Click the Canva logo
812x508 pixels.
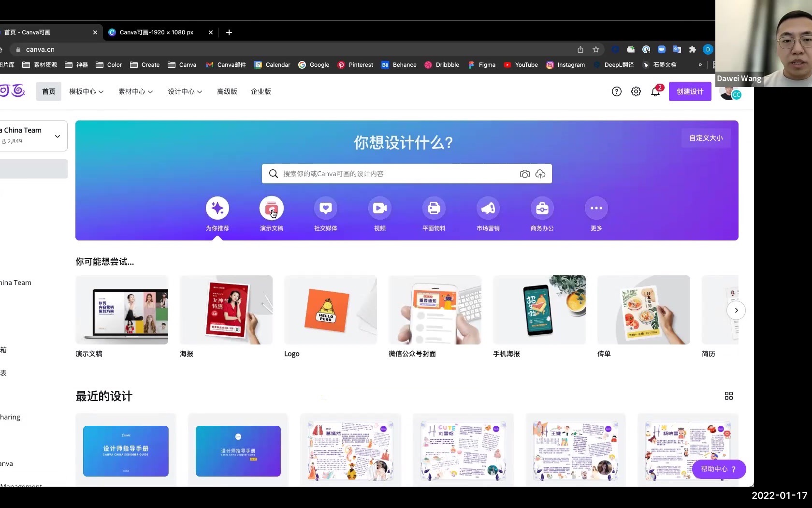coord(12,90)
